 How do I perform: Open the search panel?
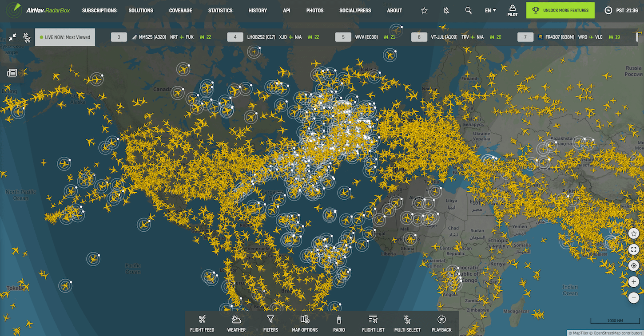point(468,10)
